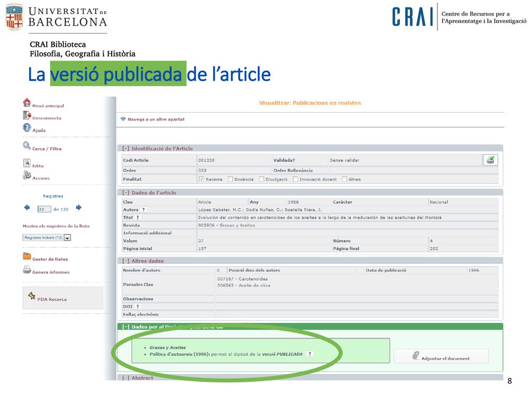This screenshot has height=399, width=532.
Task: Open the Accions gears icon
Action: click(27, 175)
